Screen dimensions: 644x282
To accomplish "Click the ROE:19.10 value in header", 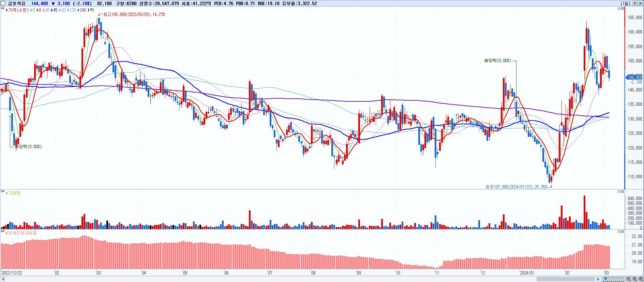I will [269, 3].
